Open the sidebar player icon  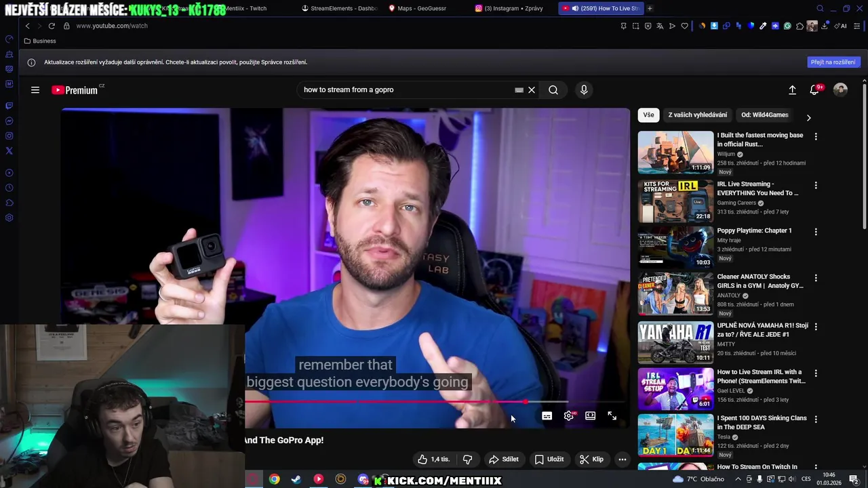[9, 173]
